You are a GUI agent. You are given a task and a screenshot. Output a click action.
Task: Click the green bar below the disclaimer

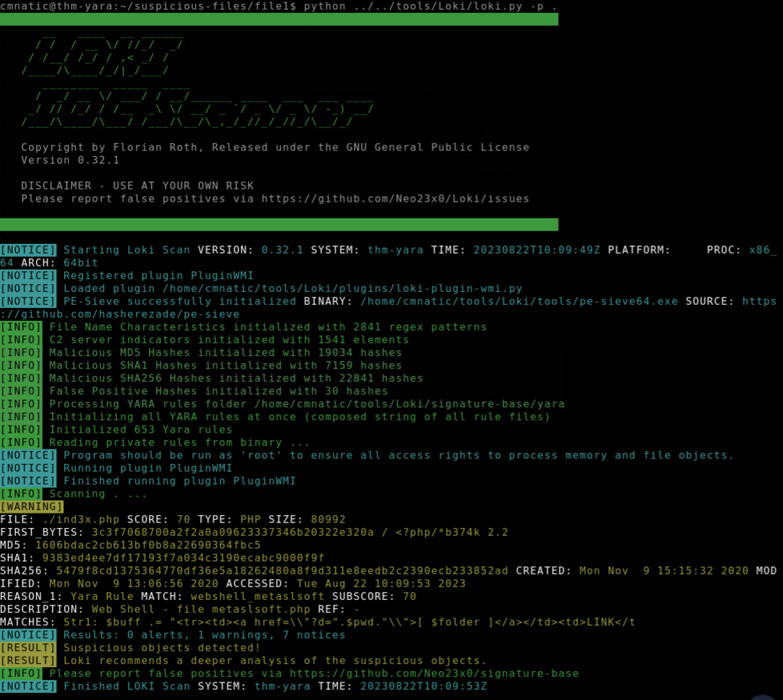pos(279,224)
